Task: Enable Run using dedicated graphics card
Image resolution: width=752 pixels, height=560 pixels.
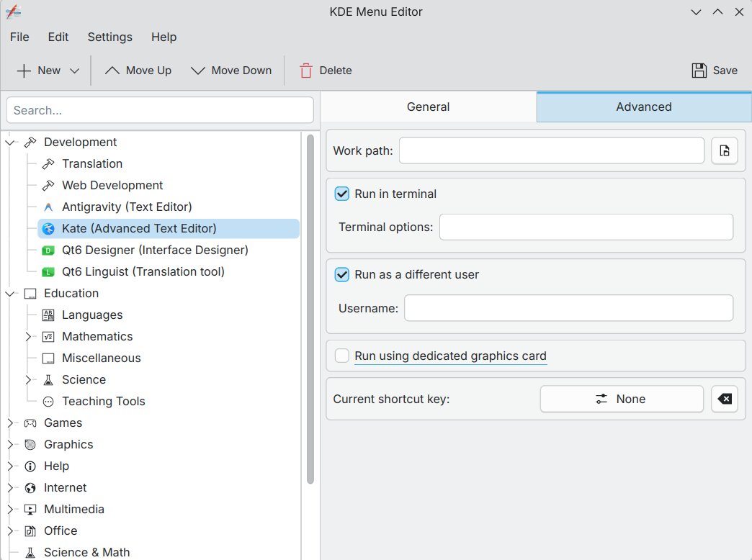Action: (342, 356)
